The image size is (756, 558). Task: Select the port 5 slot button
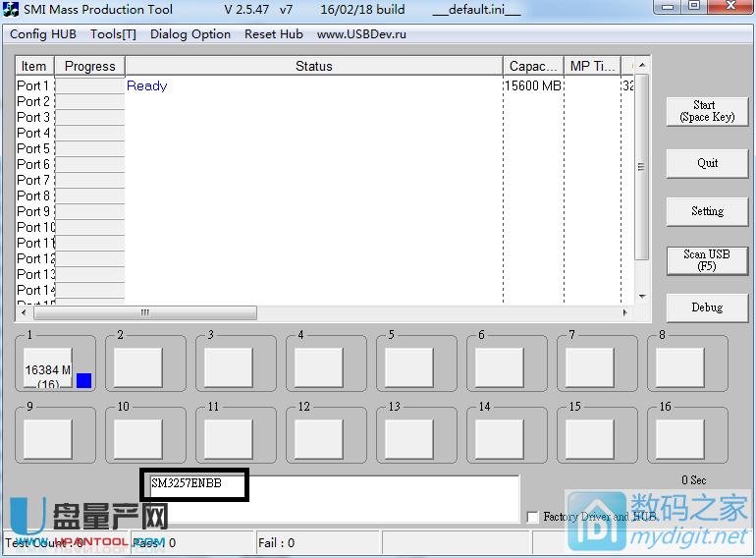408,368
